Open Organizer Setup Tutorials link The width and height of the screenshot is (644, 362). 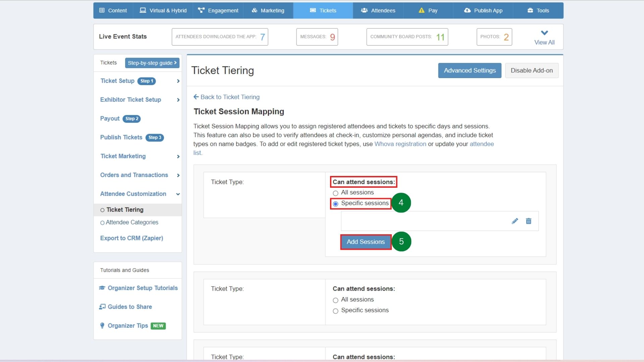coord(143,288)
